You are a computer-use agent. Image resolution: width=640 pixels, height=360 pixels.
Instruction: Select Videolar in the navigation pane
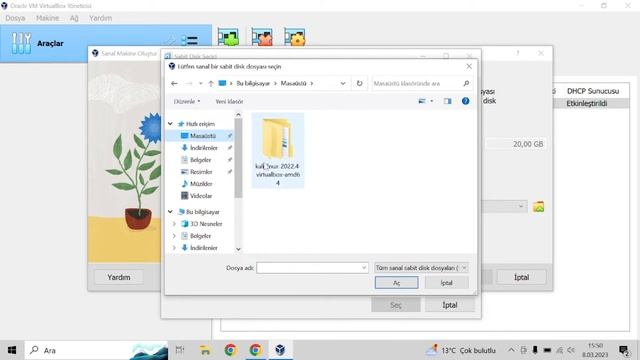click(201, 196)
